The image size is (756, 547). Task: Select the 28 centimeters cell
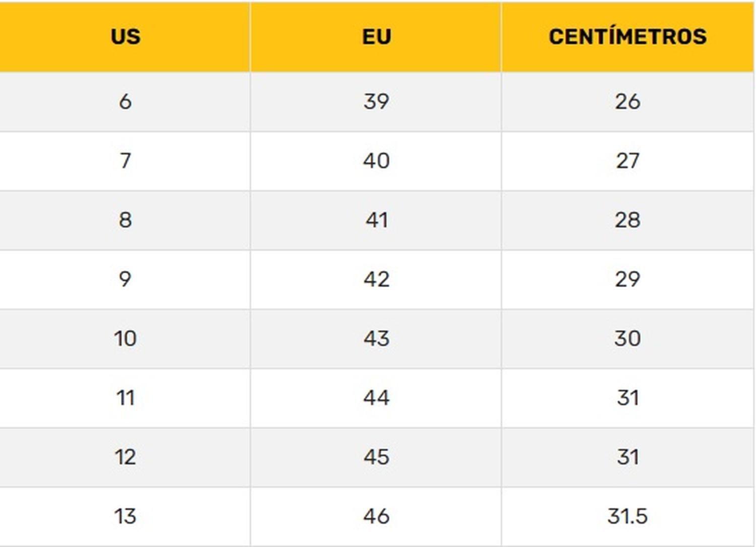tap(627, 220)
